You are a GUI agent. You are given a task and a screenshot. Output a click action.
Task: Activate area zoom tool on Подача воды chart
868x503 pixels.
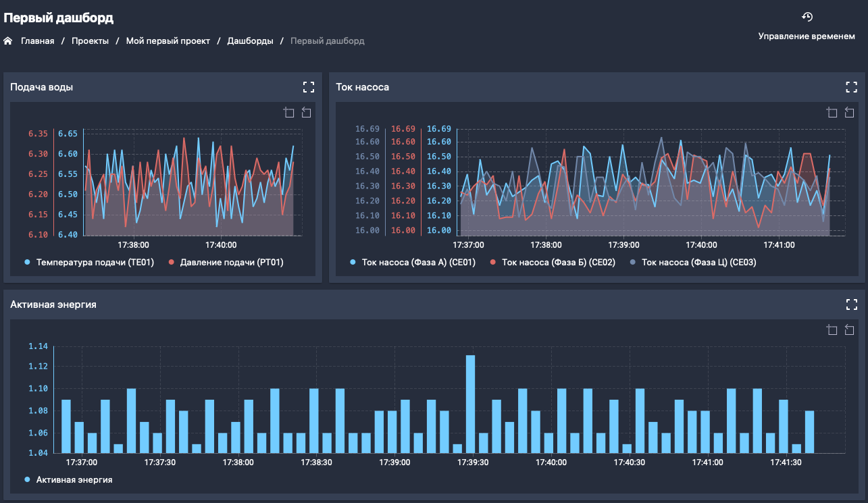coord(289,113)
